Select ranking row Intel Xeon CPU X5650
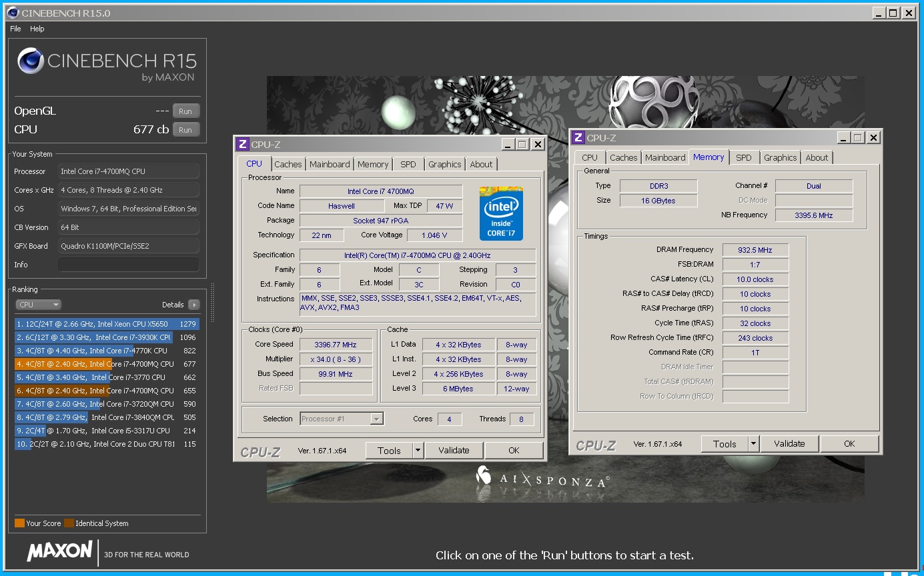924x576 pixels. pos(107,324)
